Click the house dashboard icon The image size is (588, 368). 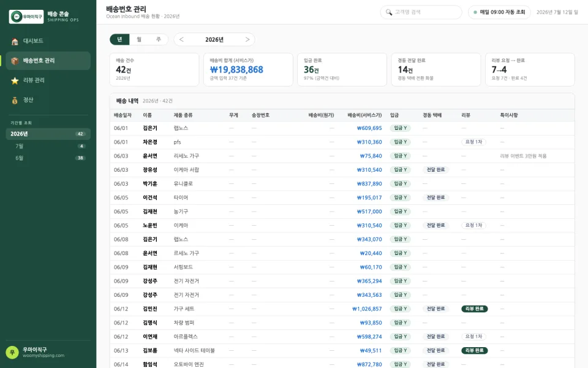(x=15, y=41)
